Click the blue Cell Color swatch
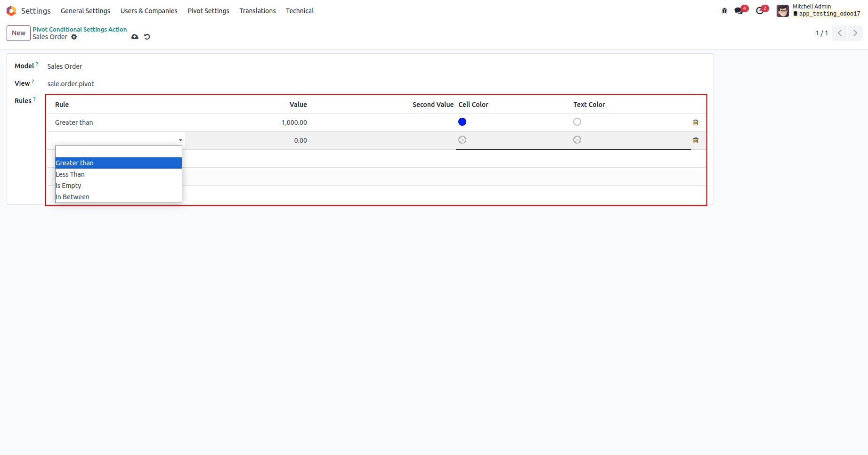868x455 pixels. [462, 122]
